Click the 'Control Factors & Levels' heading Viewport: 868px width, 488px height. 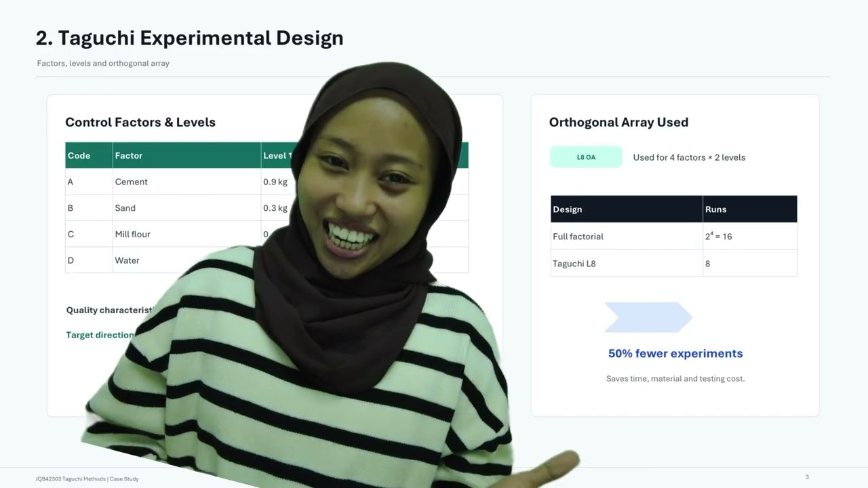(x=140, y=122)
